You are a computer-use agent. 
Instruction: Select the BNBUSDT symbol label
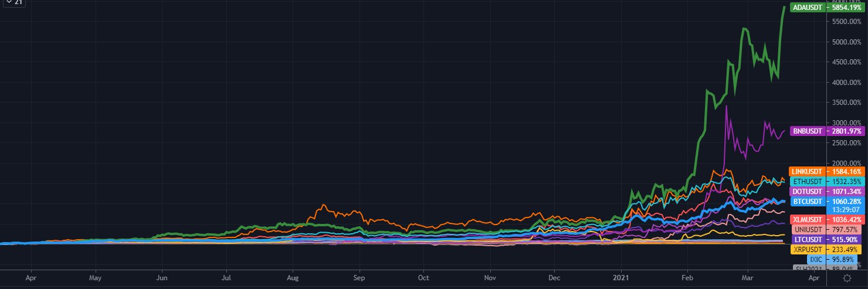click(x=808, y=131)
